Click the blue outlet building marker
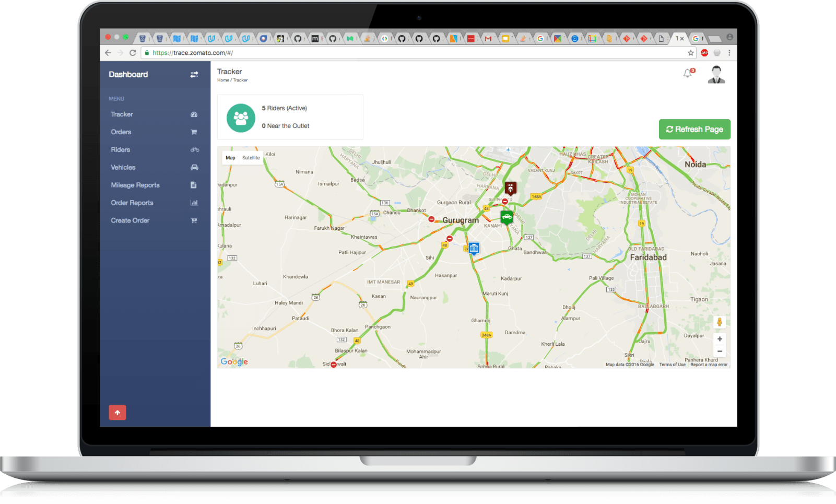This screenshot has width=836, height=504. pyautogui.click(x=474, y=248)
